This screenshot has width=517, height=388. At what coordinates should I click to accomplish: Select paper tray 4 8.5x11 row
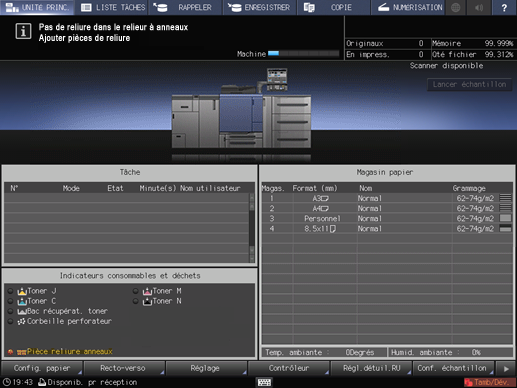(387, 229)
